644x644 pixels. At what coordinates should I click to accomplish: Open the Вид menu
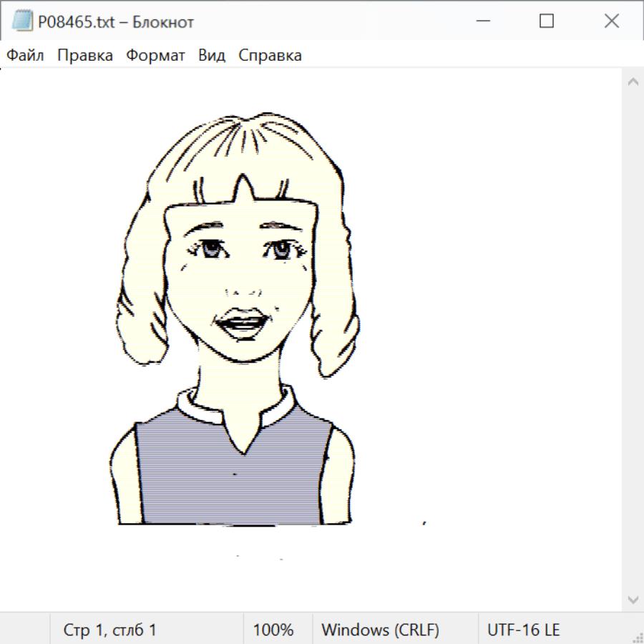click(212, 56)
